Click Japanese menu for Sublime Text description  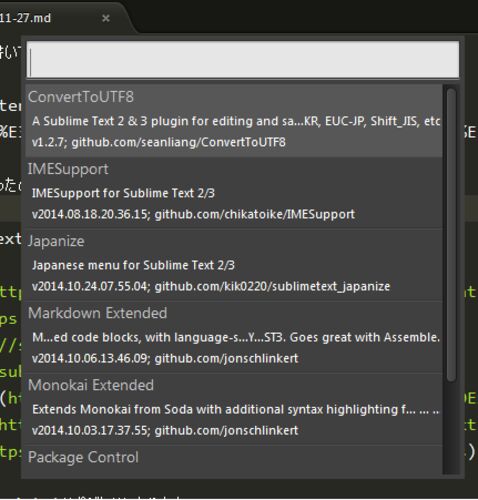pos(133,265)
